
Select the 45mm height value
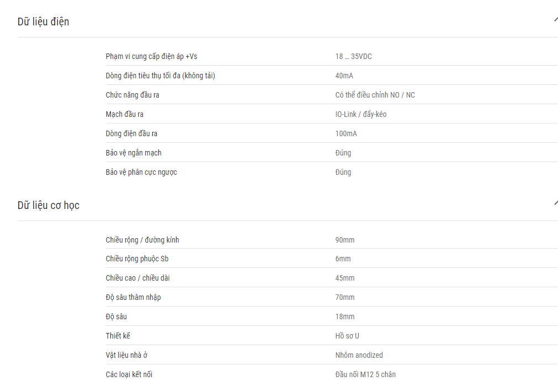tap(345, 278)
